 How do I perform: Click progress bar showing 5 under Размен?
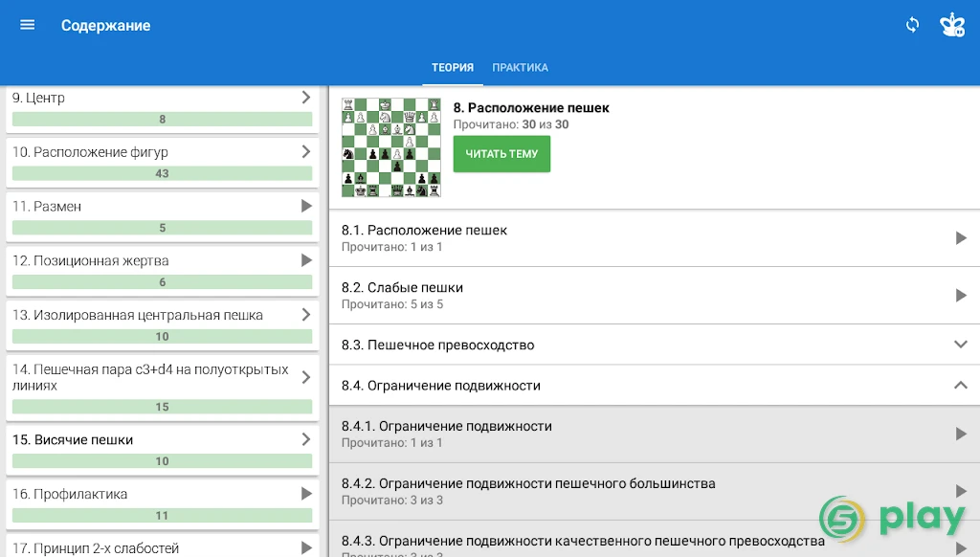(163, 228)
